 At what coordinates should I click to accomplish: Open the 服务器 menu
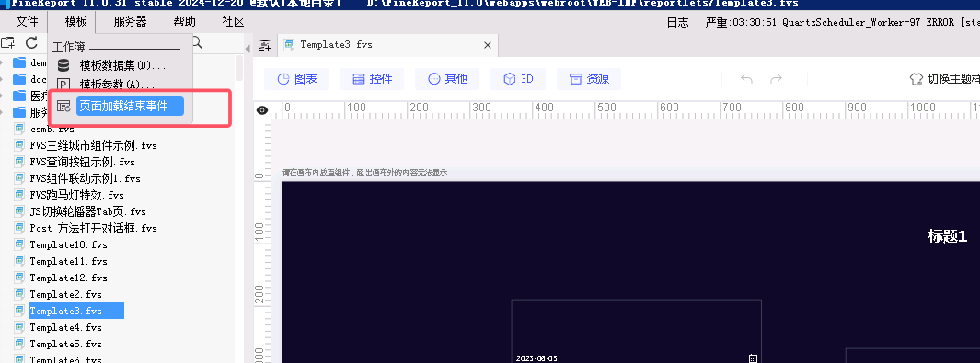(x=130, y=22)
